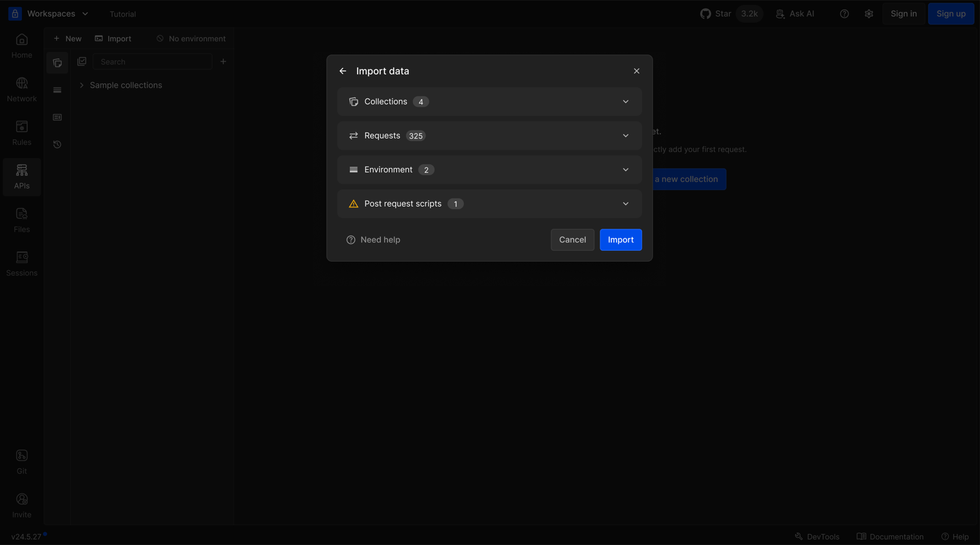The width and height of the screenshot is (980, 545).
Task: Select the collections panel icon
Action: coord(57,63)
